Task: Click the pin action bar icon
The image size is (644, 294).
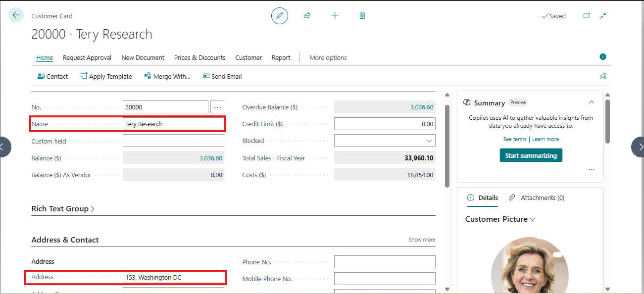Action: tap(603, 76)
